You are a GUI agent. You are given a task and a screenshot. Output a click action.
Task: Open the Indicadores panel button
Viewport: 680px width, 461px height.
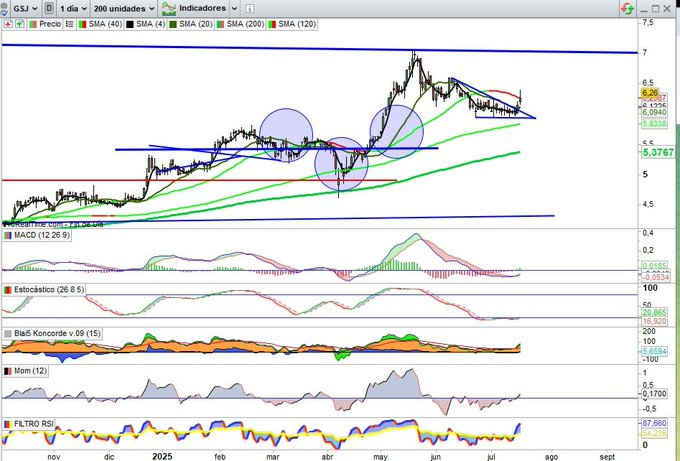202,8
